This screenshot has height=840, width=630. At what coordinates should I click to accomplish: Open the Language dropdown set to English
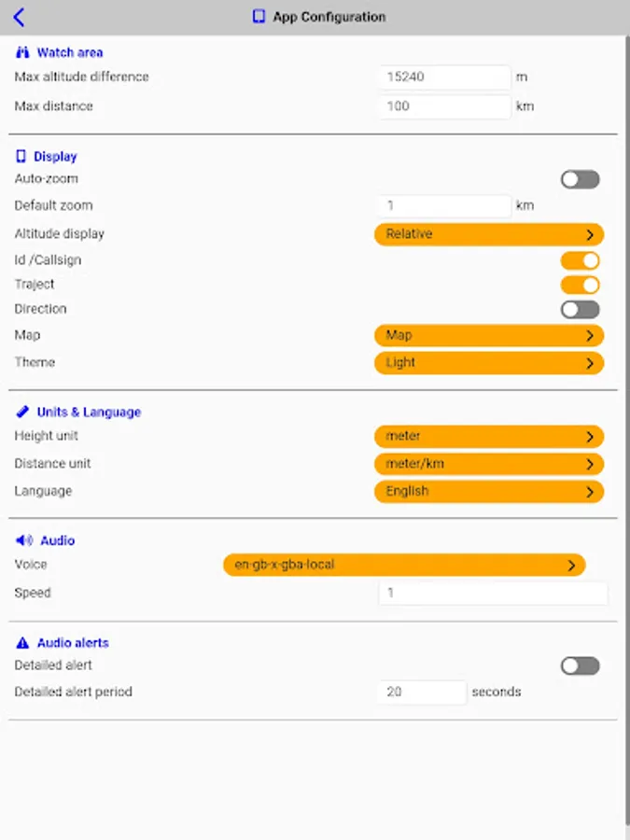tap(489, 492)
